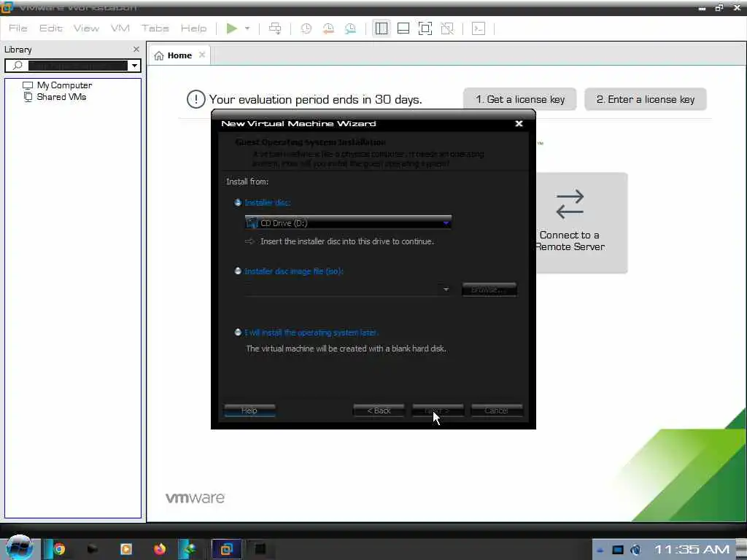Select the Installer disc radio button
This screenshot has height=560, width=747.
tap(238, 203)
